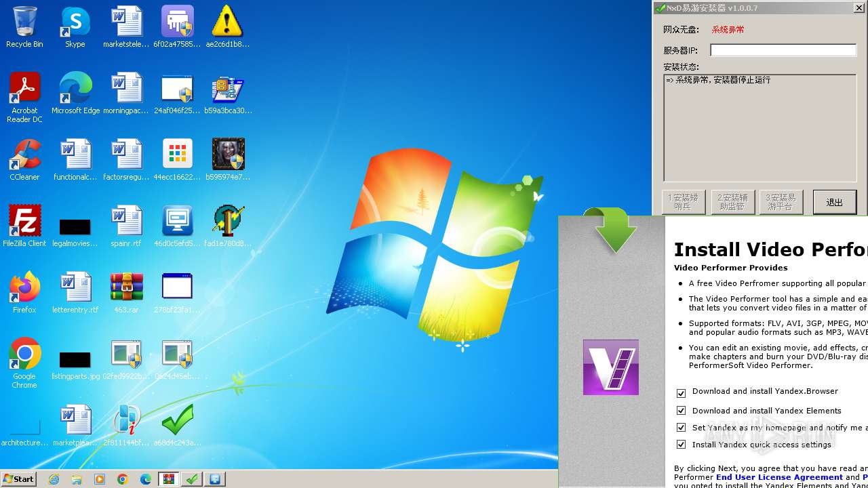Viewport: 868px width, 488px height.
Task: Uncheck Install Yandex quick access settings
Action: (x=681, y=445)
